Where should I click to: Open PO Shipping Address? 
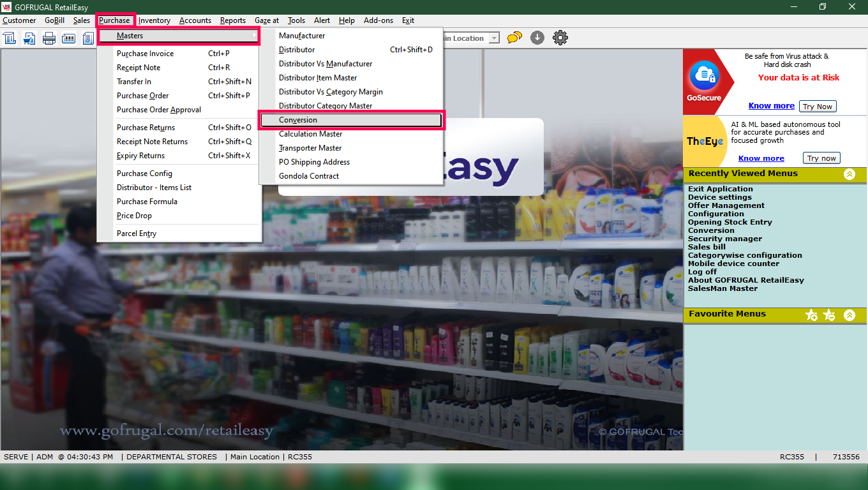click(351, 162)
